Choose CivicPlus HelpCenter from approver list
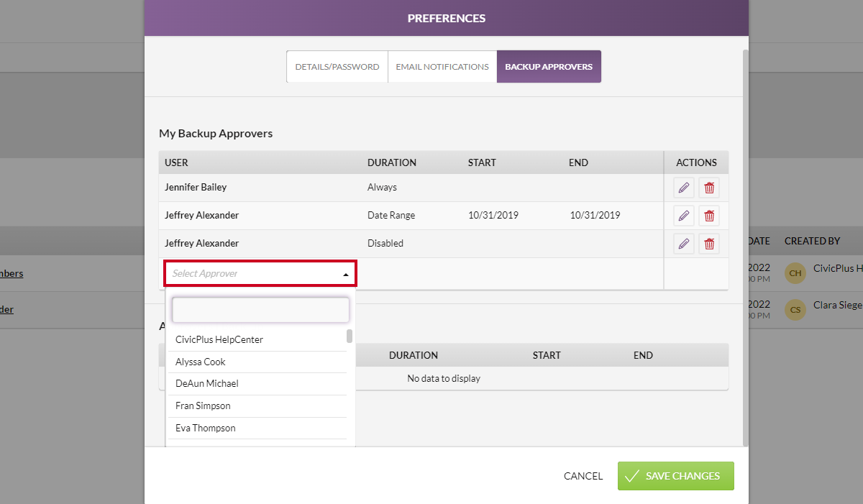Screen dimensions: 863x504 [257, 339]
